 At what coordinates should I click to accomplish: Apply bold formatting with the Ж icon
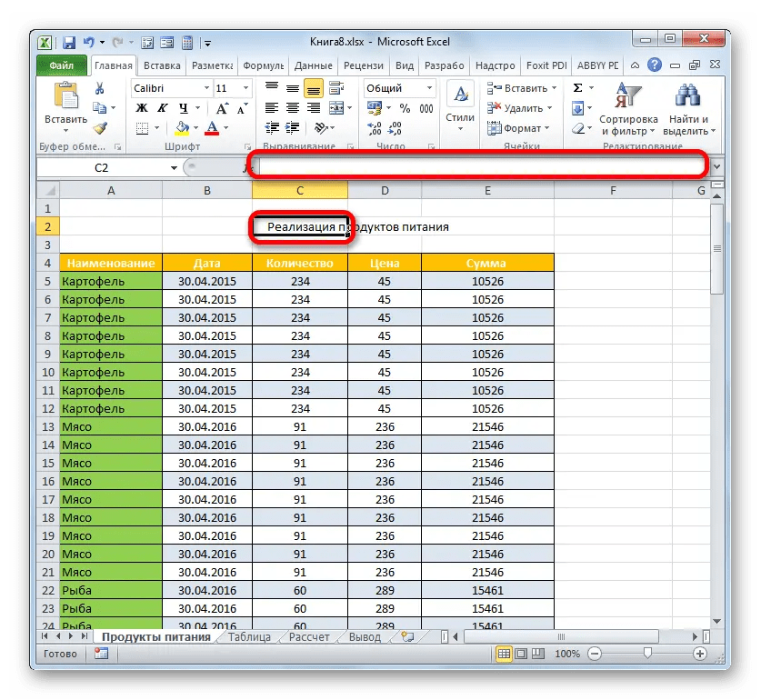(x=142, y=107)
